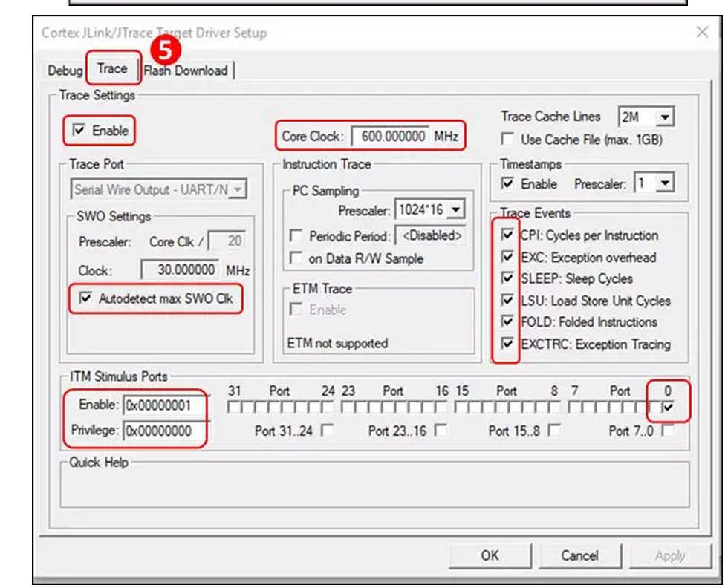Enable the Periodic Period checkbox

click(x=296, y=235)
